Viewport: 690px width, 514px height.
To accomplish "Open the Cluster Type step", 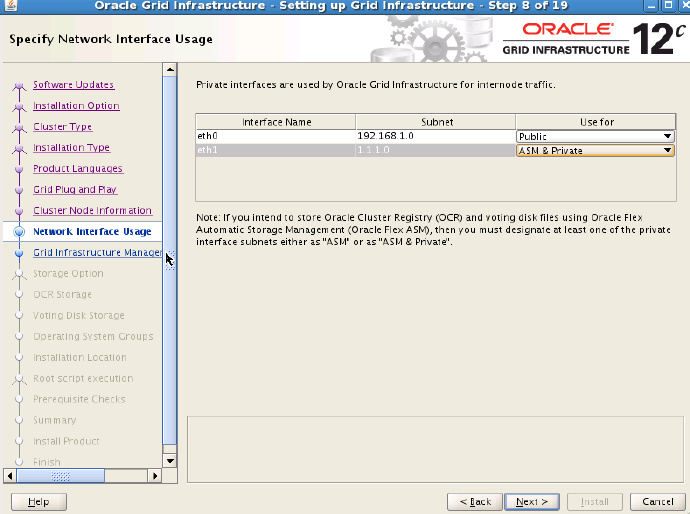I will point(62,127).
